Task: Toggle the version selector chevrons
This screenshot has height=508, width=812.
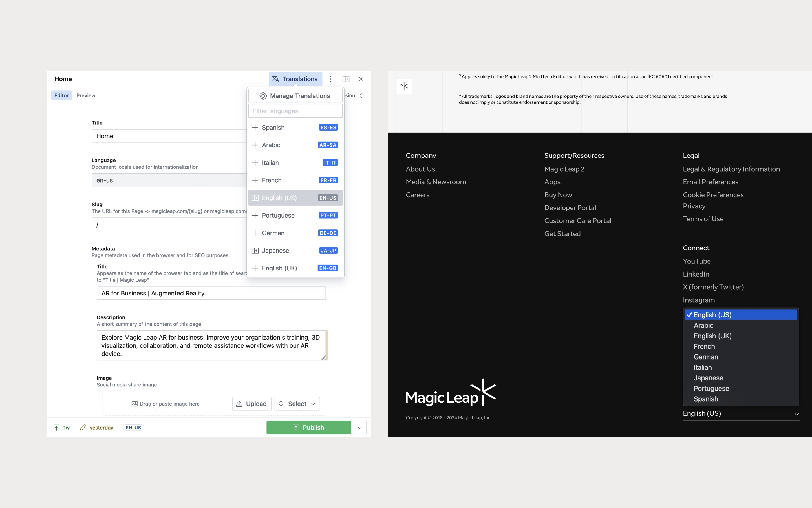Action: click(361, 95)
